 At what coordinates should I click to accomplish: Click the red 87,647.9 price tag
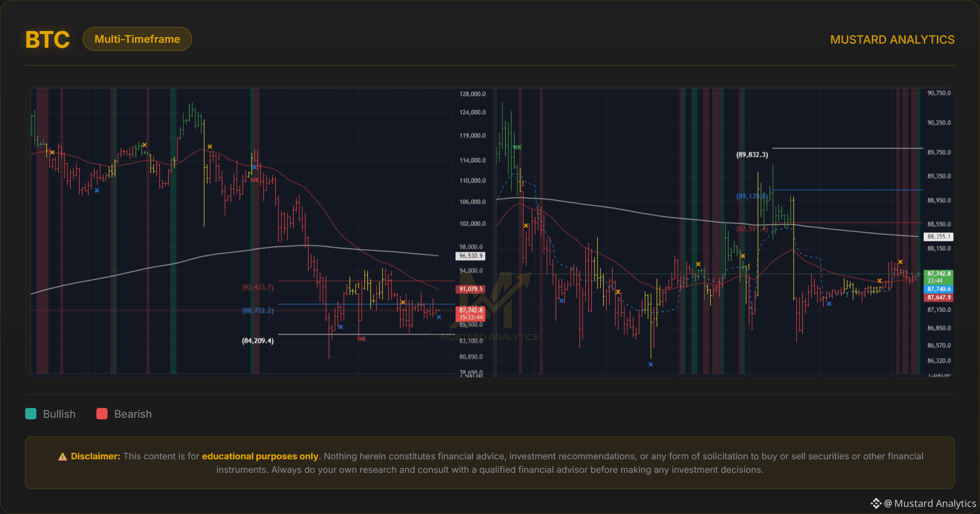pos(938,297)
